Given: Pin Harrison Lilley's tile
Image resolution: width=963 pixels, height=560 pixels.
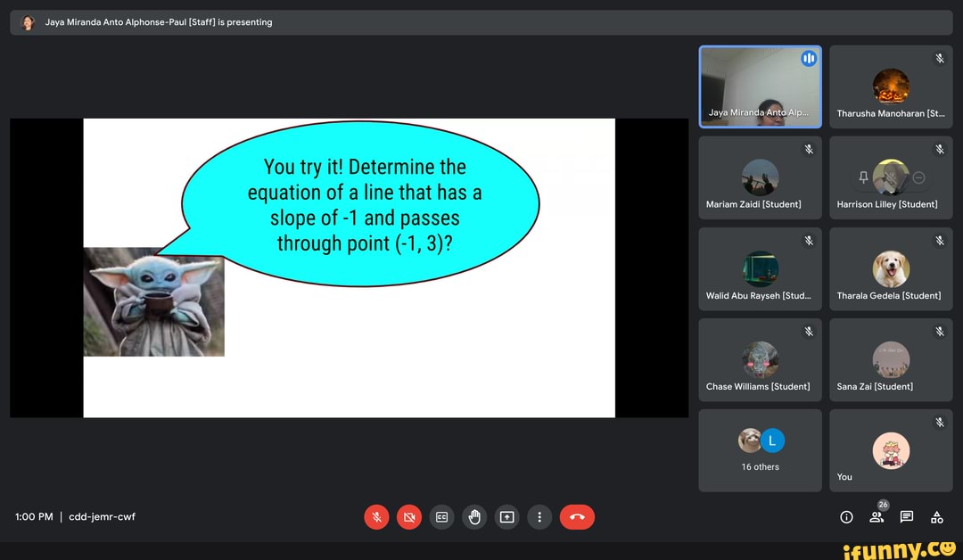Looking at the screenshot, I should point(863,177).
